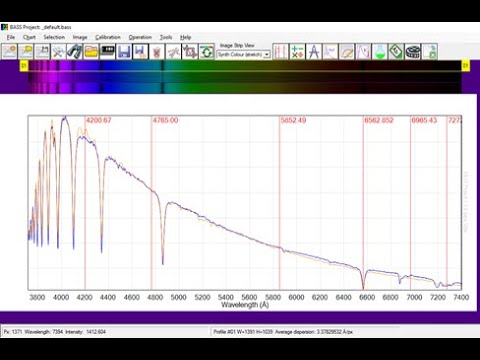Image resolution: width=480 pixels, height=360 pixels.
Task: Click the 6562.852 wavelength marker label
Action: [379, 120]
